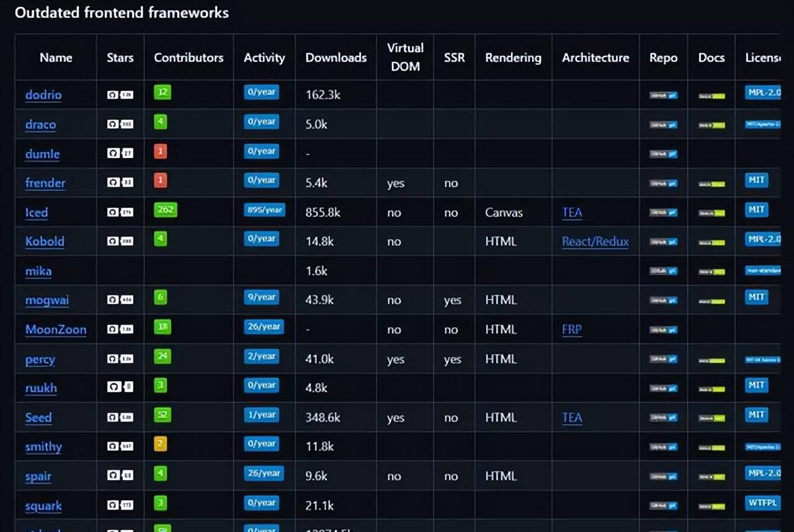
Task: Open the docs badge for percy
Action: 711,360
